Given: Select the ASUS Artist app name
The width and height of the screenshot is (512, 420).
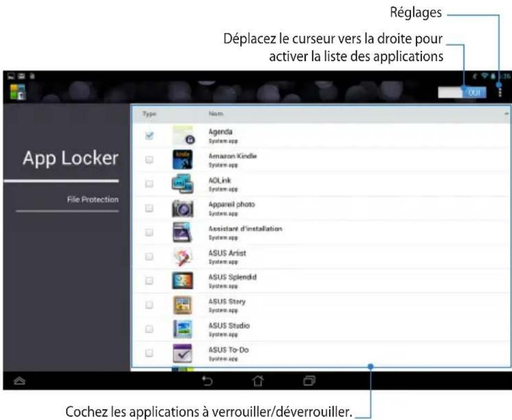Looking at the screenshot, I should 227,253.
